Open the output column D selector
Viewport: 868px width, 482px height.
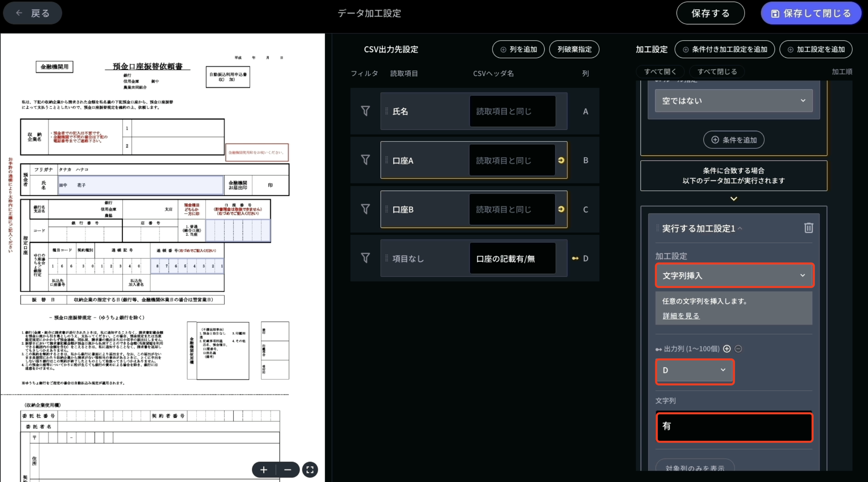click(x=694, y=371)
